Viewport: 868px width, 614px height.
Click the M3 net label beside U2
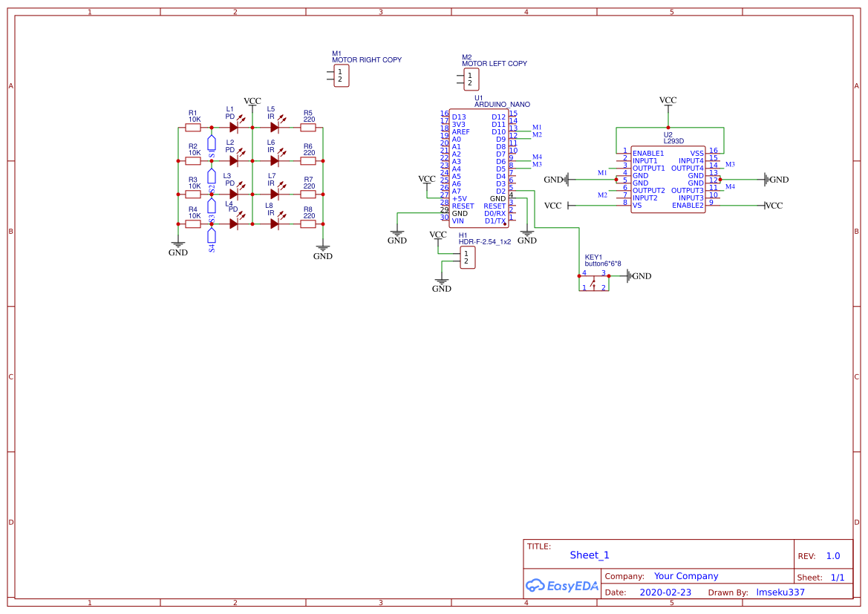[x=730, y=164]
